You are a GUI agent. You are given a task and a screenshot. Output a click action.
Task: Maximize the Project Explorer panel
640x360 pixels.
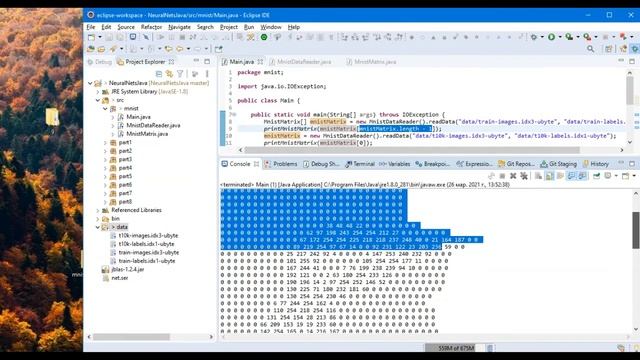[x=207, y=61]
